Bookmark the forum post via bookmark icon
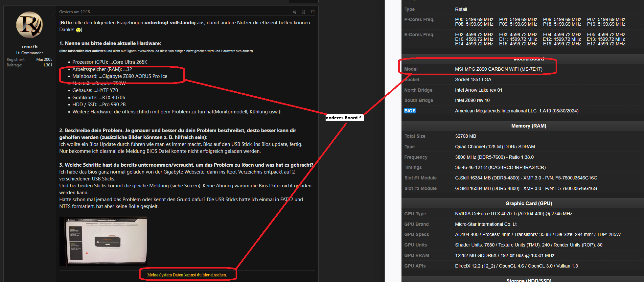Screen dimensions: 644x282 point(304,12)
